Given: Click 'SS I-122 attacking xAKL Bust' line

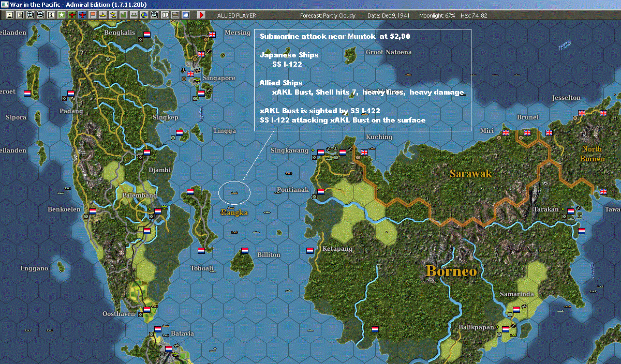Looking at the screenshot, I should coord(343,120).
